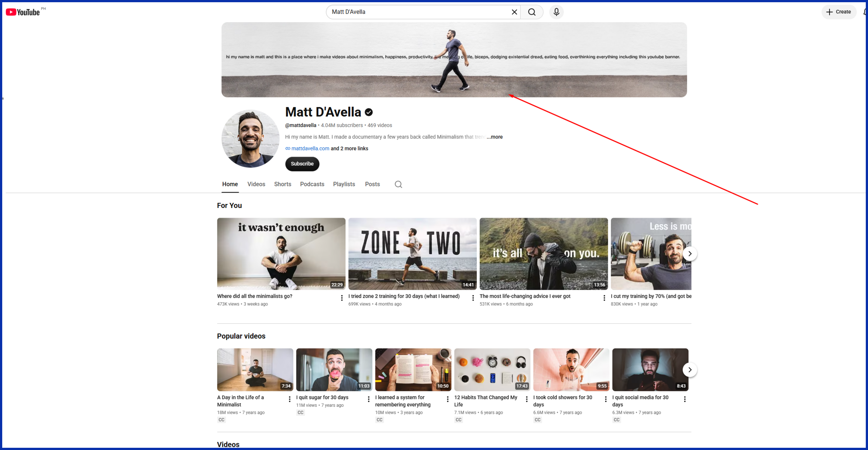The height and width of the screenshot is (450, 868).
Task: Open the YouTube home logo
Action: coord(23,12)
